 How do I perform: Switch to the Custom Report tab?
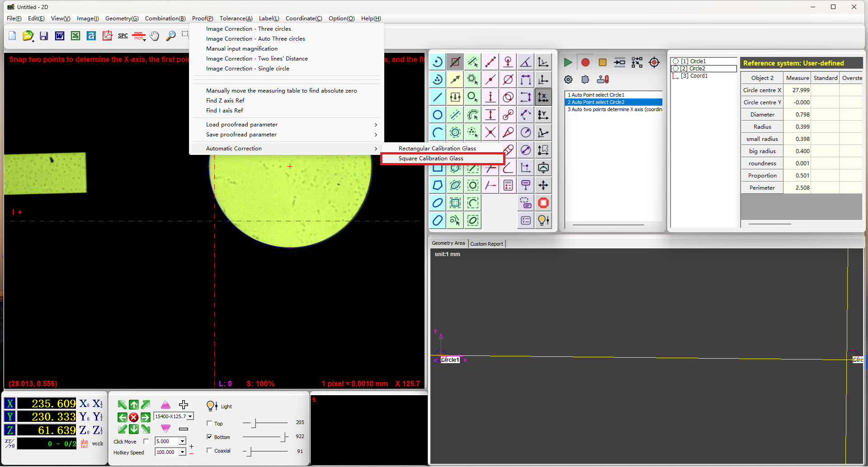486,244
